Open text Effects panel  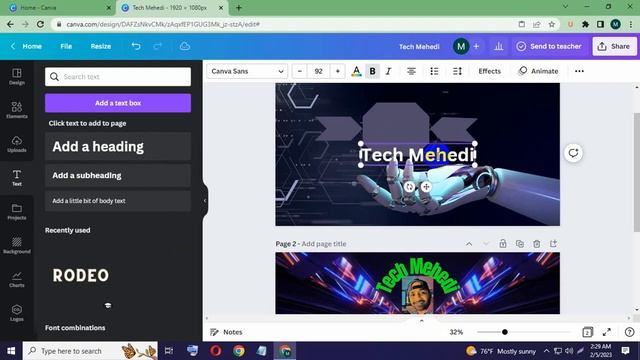point(489,71)
